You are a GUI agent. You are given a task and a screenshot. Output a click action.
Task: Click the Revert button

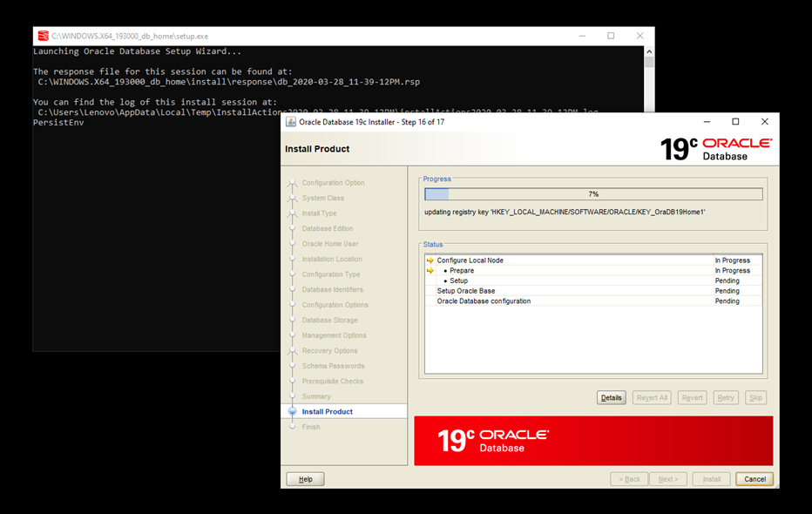pos(692,397)
